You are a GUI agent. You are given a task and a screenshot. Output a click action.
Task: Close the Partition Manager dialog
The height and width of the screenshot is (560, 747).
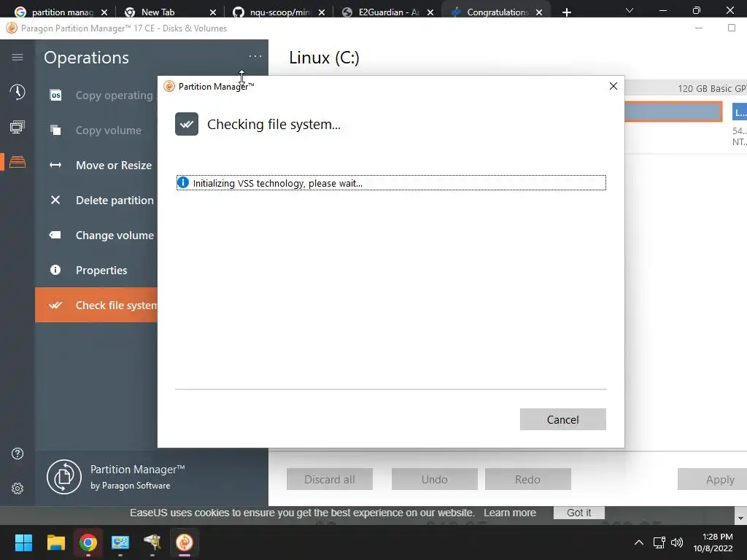pyautogui.click(x=613, y=86)
